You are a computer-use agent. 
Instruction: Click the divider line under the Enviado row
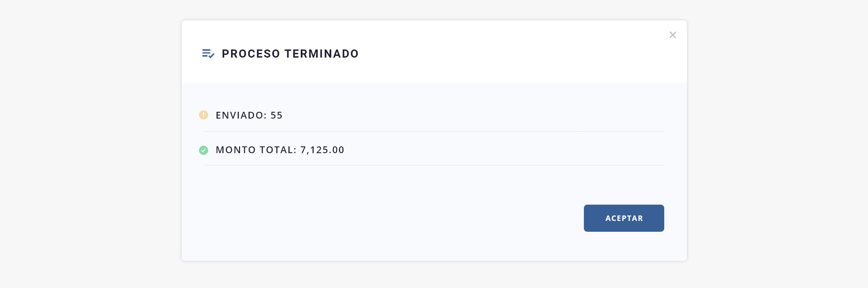434,131
